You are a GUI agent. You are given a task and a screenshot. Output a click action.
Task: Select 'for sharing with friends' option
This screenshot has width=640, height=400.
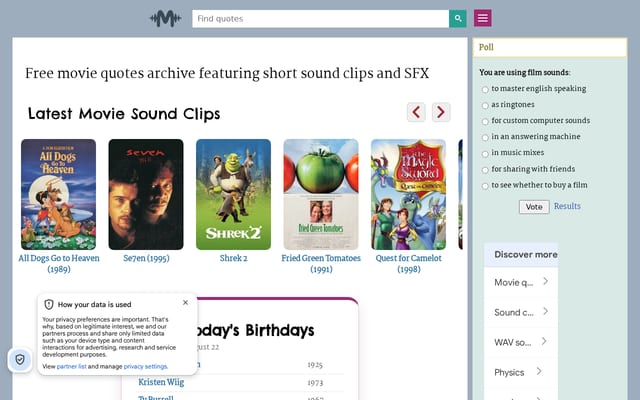(485, 170)
